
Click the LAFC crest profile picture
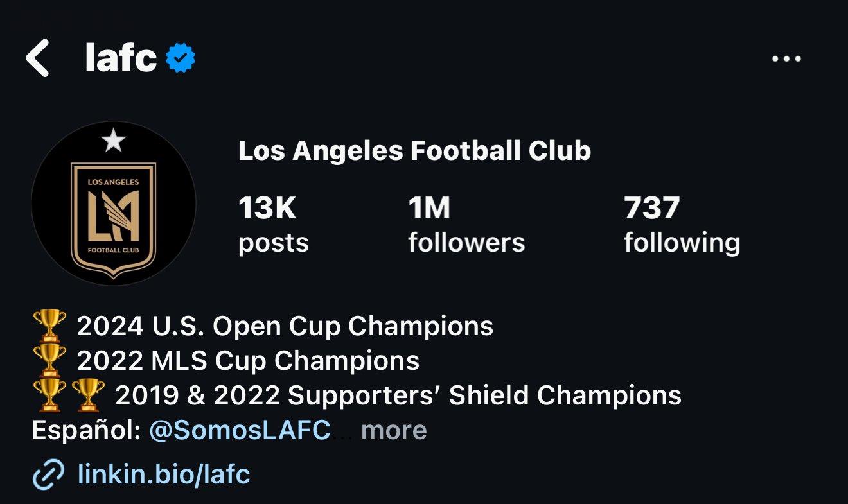(x=116, y=202)
